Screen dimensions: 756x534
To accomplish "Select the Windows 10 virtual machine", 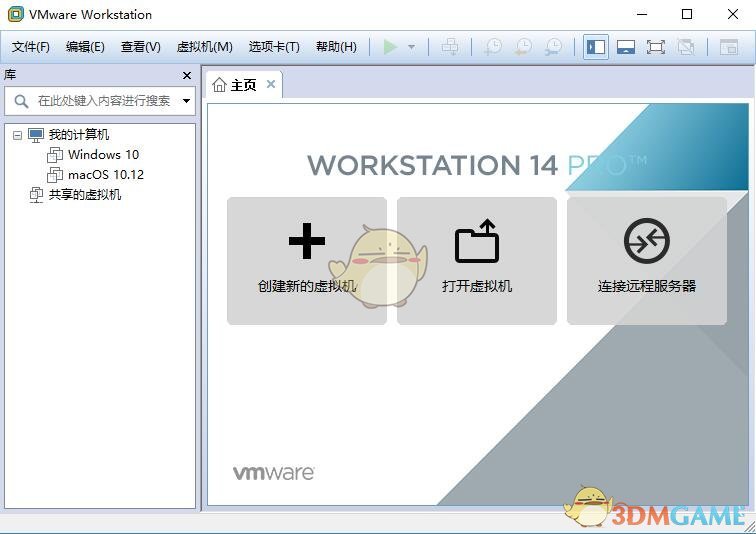I will point(103,155).
